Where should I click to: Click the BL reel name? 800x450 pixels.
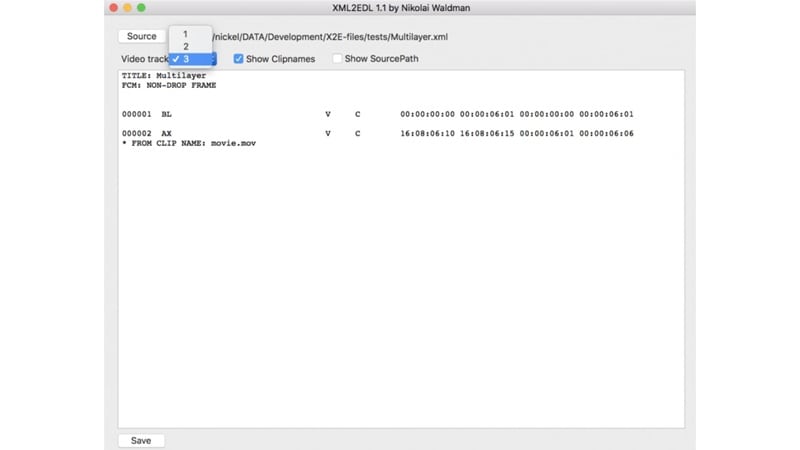166,114
